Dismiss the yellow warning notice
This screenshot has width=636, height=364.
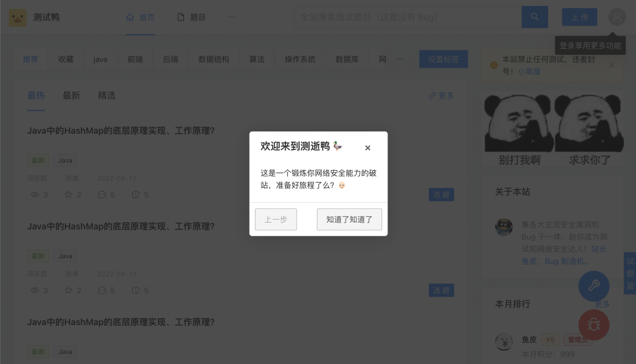click(611, 65)
